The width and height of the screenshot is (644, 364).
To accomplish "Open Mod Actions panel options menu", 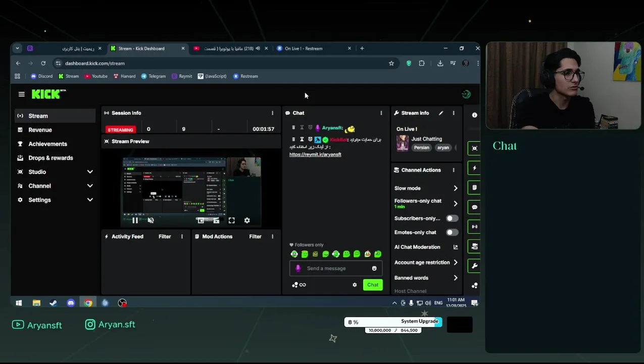I will click(272, 237).
